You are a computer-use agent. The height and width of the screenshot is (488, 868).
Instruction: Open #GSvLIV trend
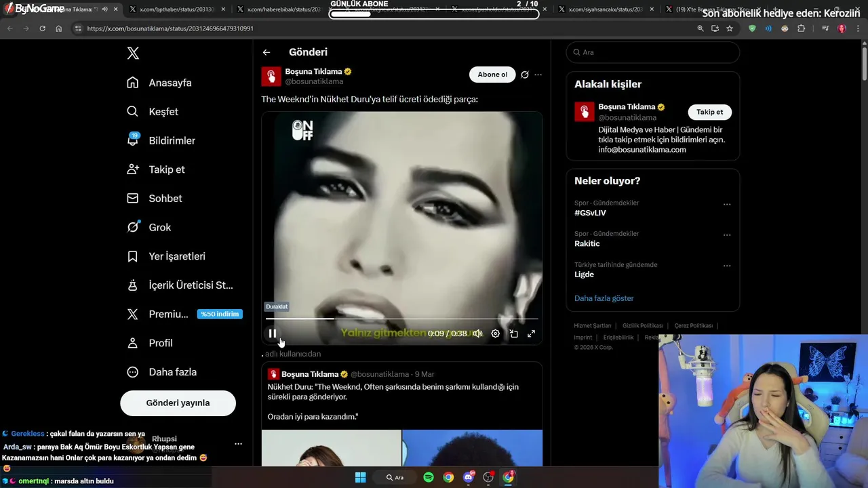pyautogui.click(x=590, y=213)
